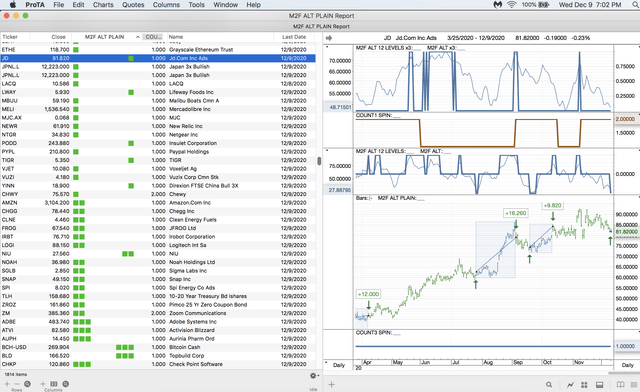This screenshot has height=392, width=640.
Task: Select the ETHE Grayscale Ethereum Trust row
Action: [x=158, y=50]
